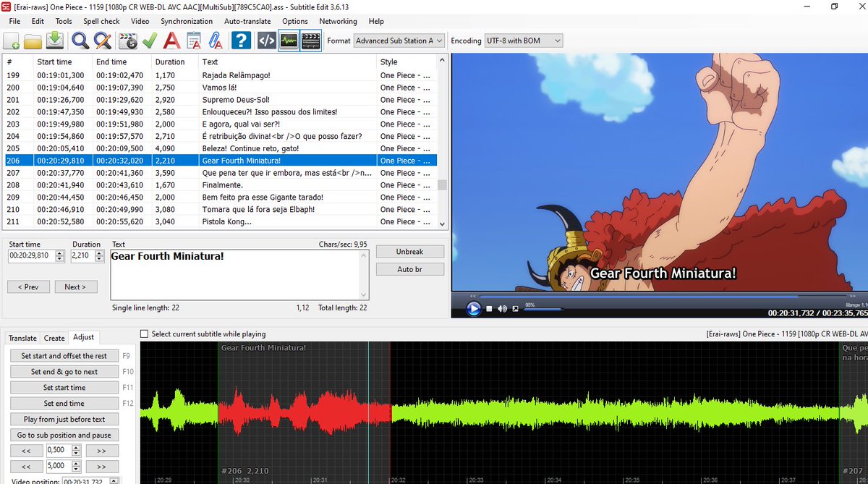Click in the subtitle text edit box
The image size is (868, 484).
tap(239, 274)
